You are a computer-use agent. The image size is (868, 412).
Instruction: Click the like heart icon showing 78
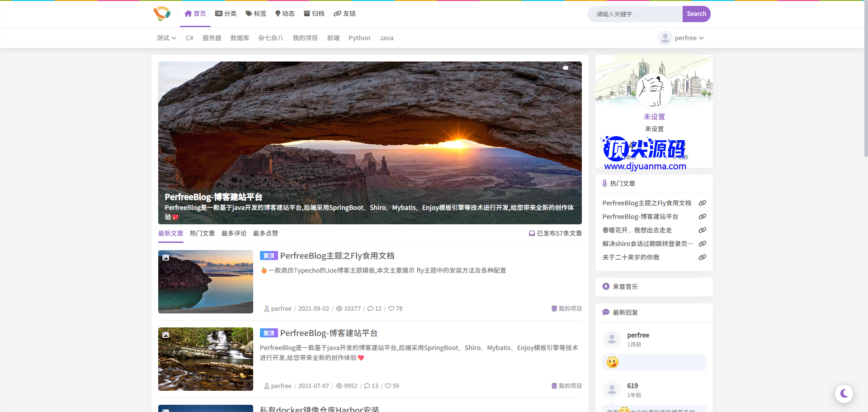(x=391, y=308)
